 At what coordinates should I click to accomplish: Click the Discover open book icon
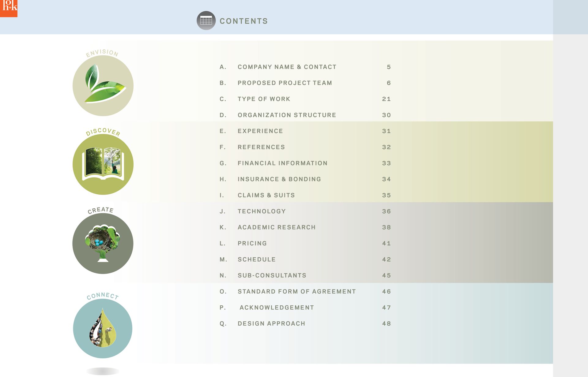103,164
